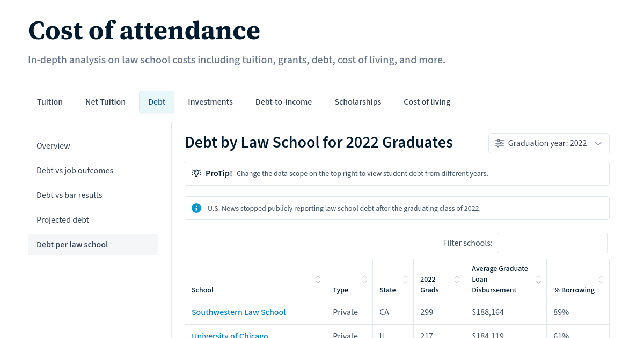Click the blue info circle icon
Viewport: 644px width, 338px height.
click(x=196, y=208)
